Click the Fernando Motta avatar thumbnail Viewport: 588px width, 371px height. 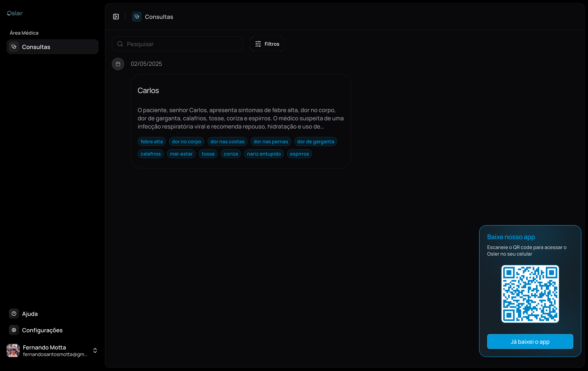pyautogui.click(x=13, y=351)
